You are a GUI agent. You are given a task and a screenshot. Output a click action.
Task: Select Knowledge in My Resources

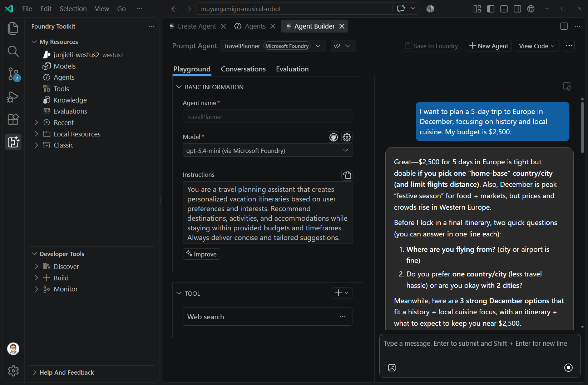click(70, 100)
